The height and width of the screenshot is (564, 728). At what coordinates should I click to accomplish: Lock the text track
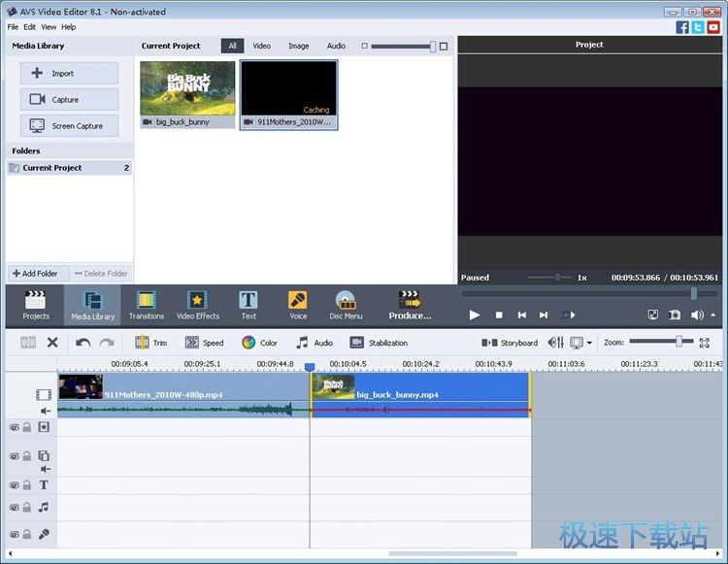coord(27,485)
